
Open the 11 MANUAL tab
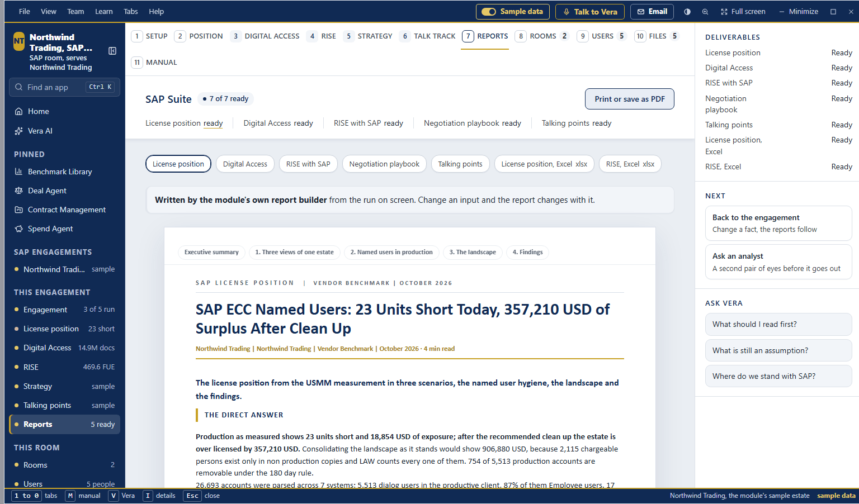coord(154,63)
